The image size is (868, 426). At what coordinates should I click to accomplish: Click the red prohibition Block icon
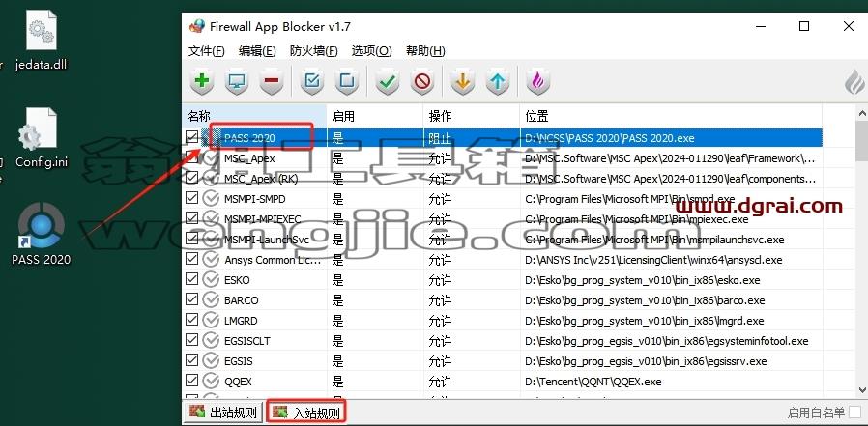pos(421,82)
